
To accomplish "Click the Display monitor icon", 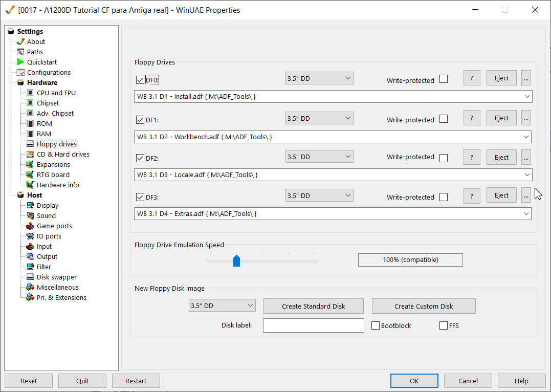I will click(x=30, y=205).
